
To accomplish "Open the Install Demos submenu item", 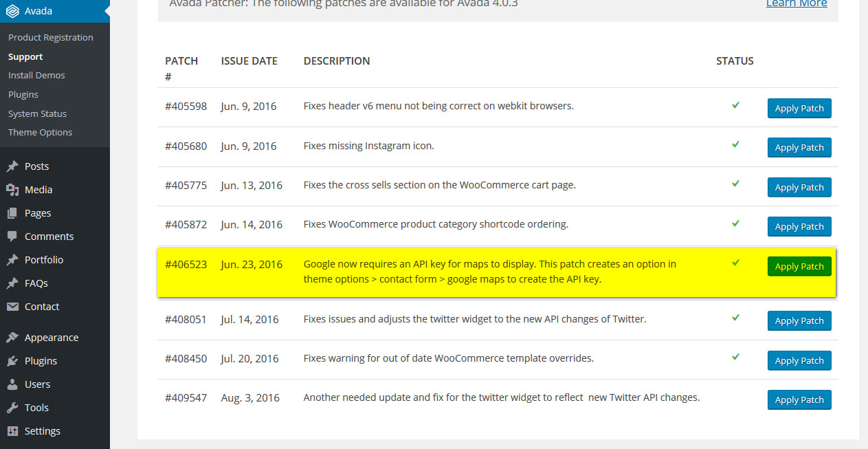I will tap(36, 75).
